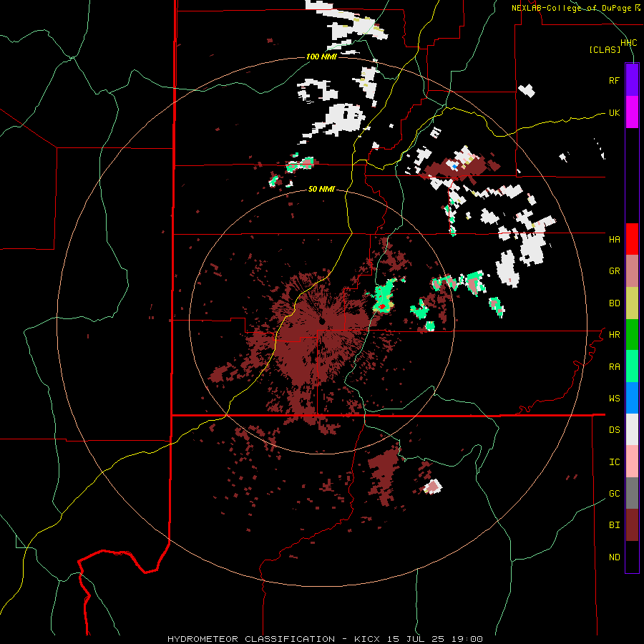Select the GR dusty-pink legend swatch
Image resolution: width=644 pixels, height=644 pixels.
[632, 271]
